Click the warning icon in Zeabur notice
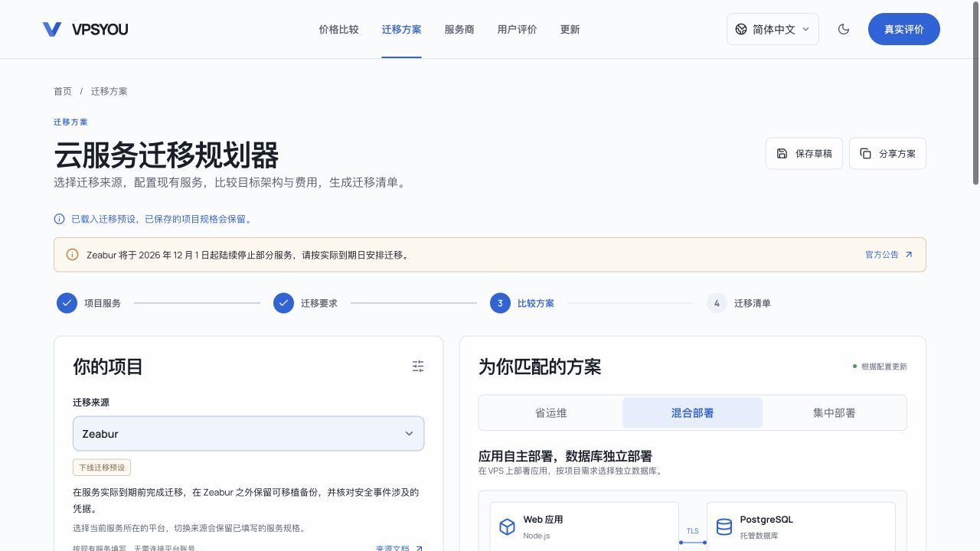This screenshot has height=551, width=980. click(x=72, y=255)
